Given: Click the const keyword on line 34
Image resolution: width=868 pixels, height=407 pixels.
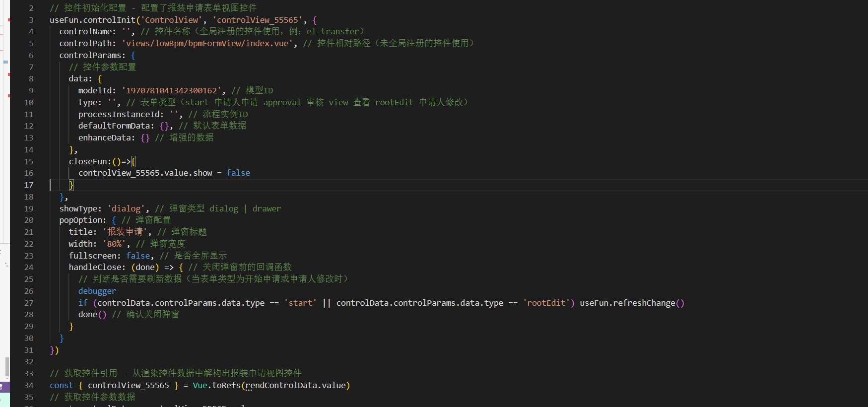Looking at the screenshot, I should (x=61, y=386).
